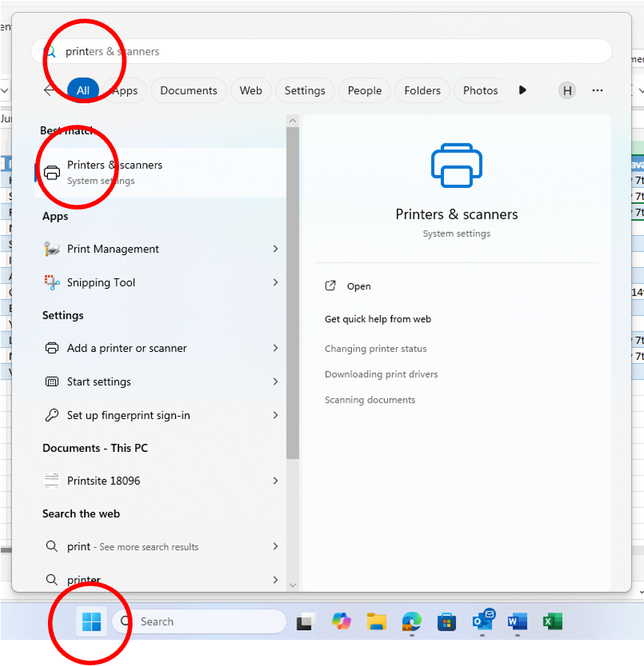Select the Documents filter tab
Viewport: 644px width, 666px height.
click(188, 91)
